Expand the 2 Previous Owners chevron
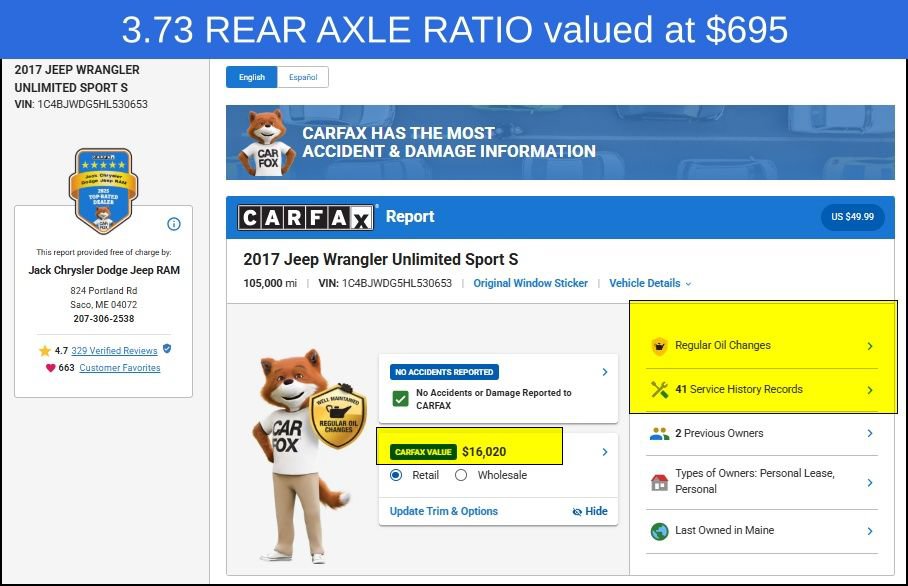Viewport: 908px width, 586px height. pyautogui.click(x=870, y=433)
